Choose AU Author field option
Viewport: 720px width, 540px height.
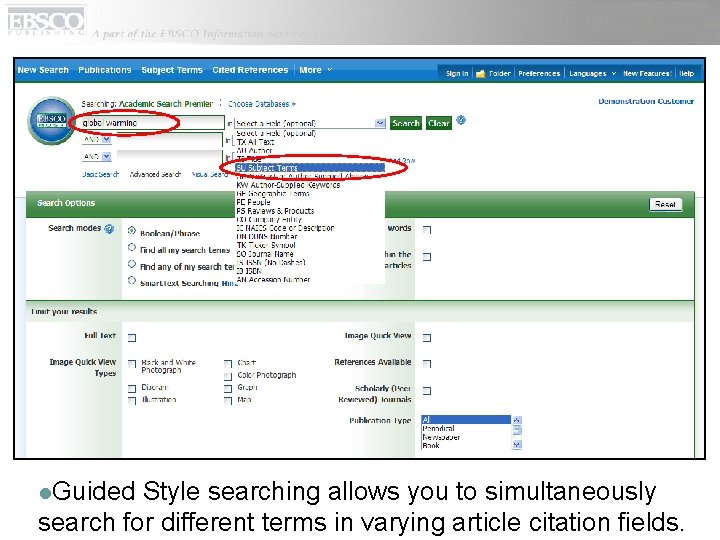[x=310, y=151]
